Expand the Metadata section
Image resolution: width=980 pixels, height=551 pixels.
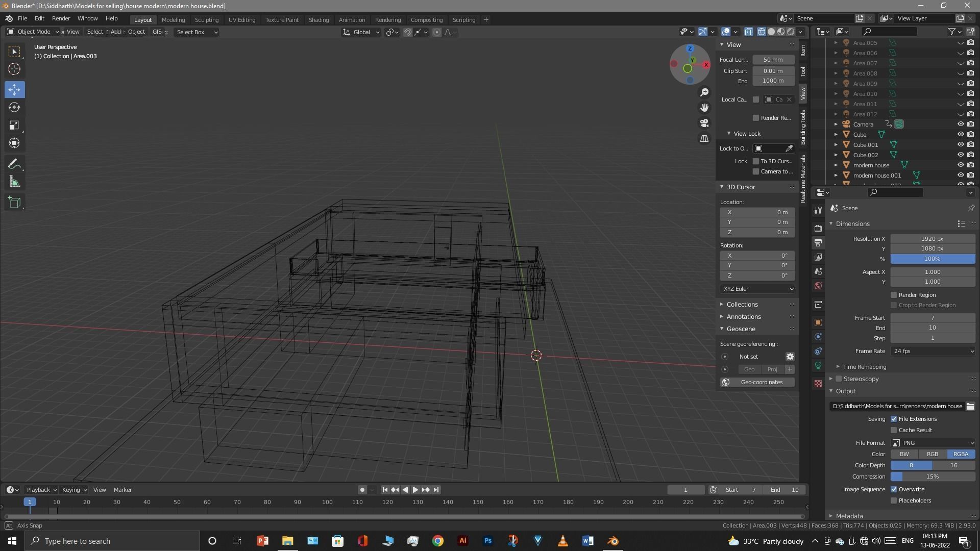849,516
